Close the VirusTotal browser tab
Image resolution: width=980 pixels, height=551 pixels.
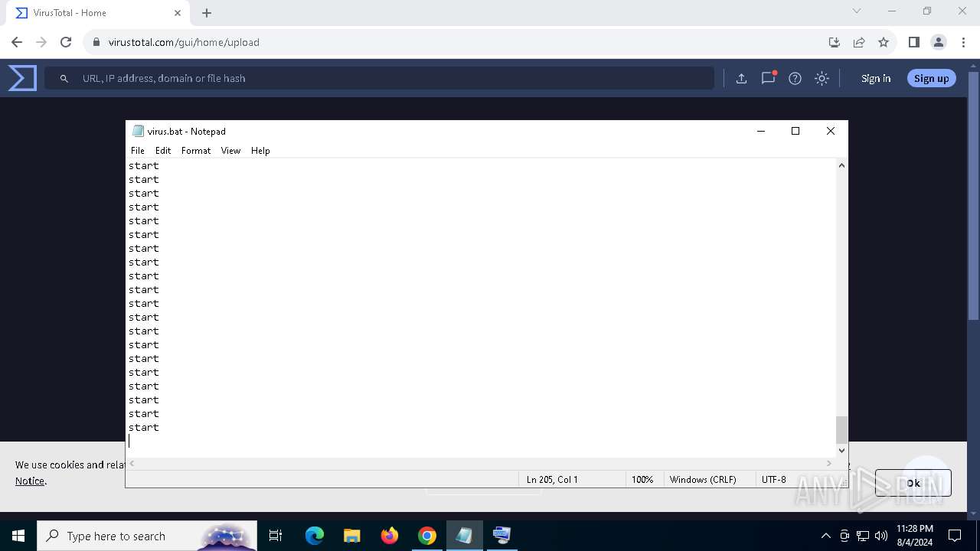coord(178,13)
